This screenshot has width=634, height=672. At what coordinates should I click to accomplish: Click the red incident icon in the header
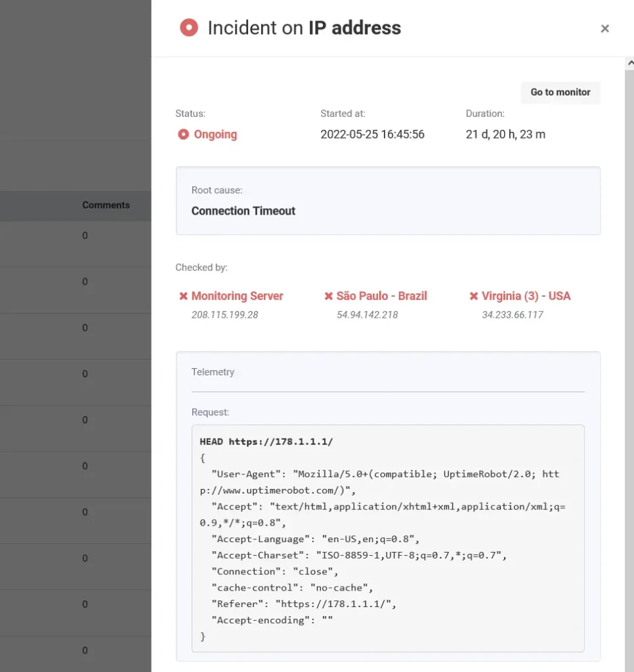tap(189, 28)
